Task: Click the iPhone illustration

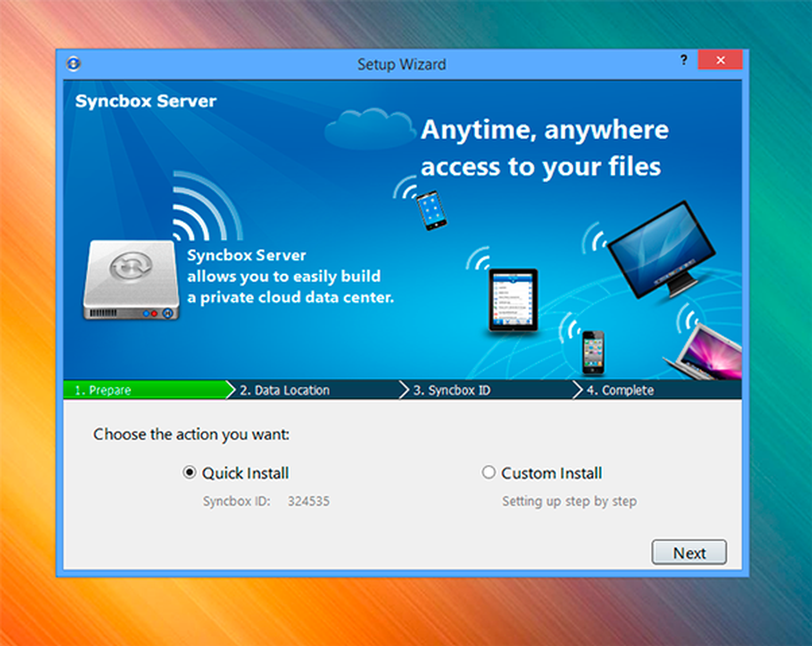Action: click(593, 352)
